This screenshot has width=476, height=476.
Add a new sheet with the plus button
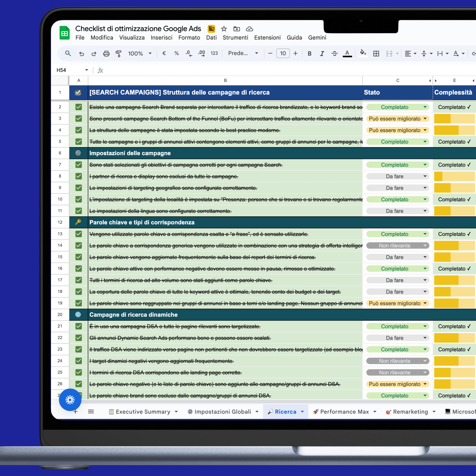(x=75, y=412)
